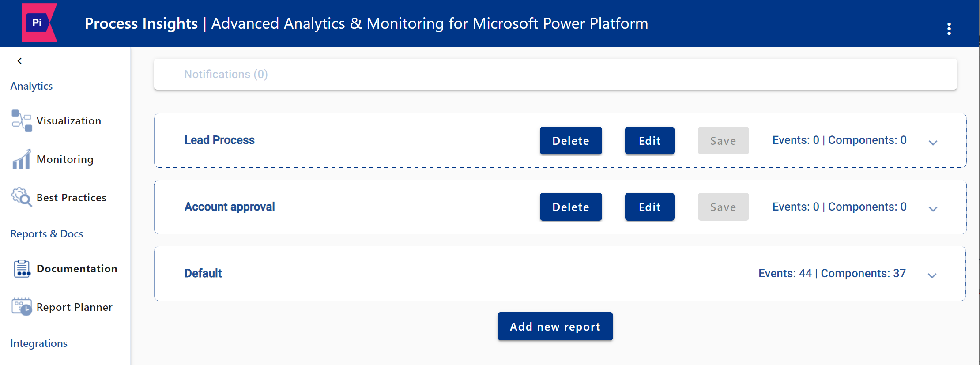
Task: Click the Analytics section heading
Action: click(31, 86)
